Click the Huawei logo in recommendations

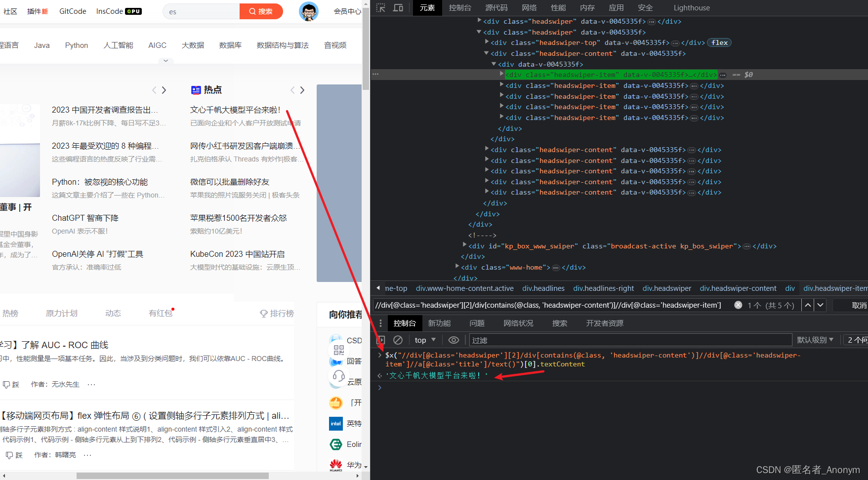[336, 465]
